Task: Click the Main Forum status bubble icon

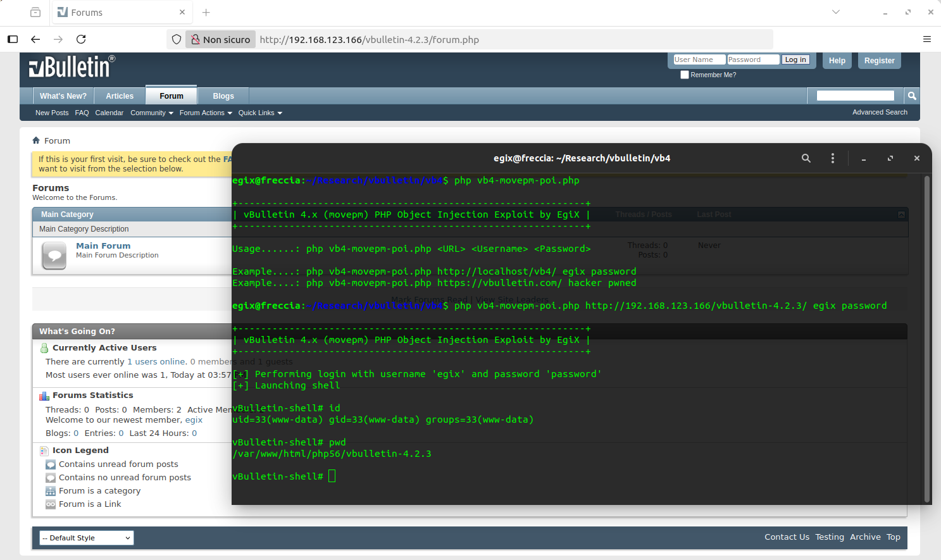Action: click(x=54, y=256)
